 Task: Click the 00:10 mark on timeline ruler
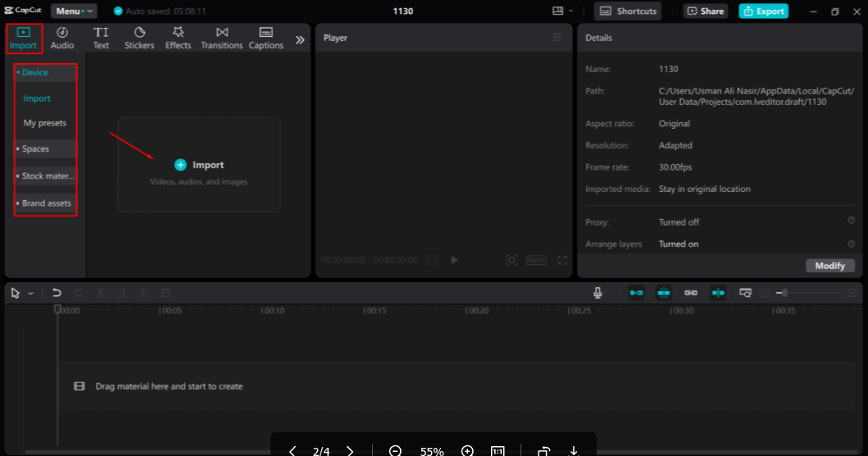pos(273,311)
